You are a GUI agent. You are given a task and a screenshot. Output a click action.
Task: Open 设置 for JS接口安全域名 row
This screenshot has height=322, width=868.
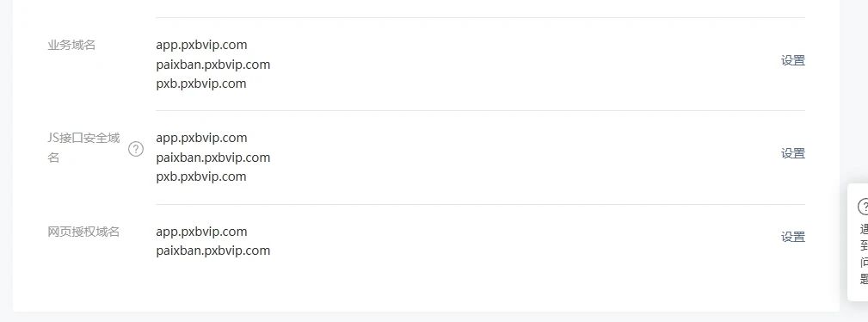point(792,153)
